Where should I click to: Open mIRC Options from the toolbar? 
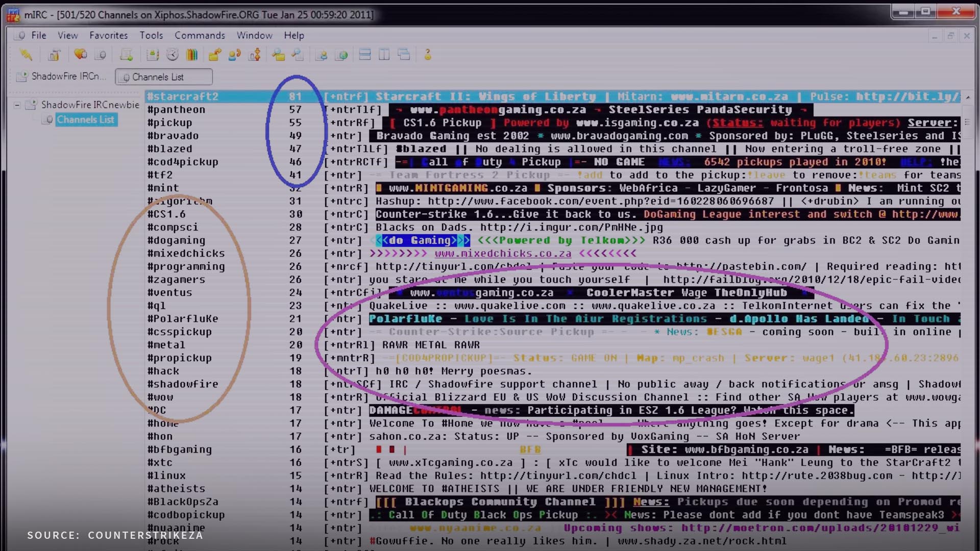coord(55,55)
